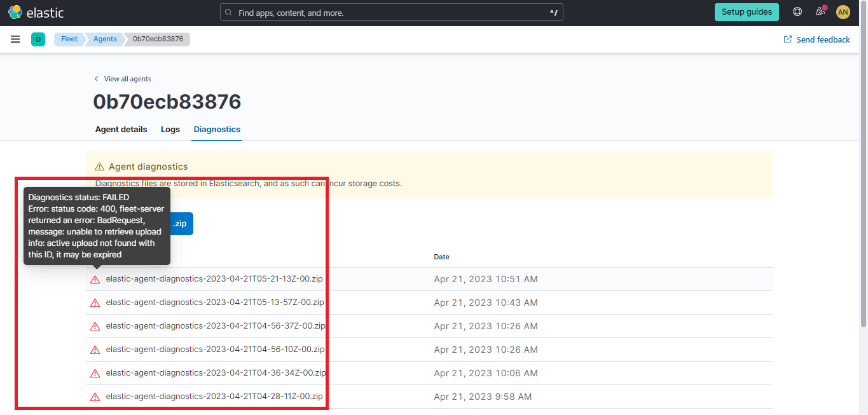Screen dimensions: 868x415
Task: Open the help icon in the top bar
Action: (x=797, y=11)
